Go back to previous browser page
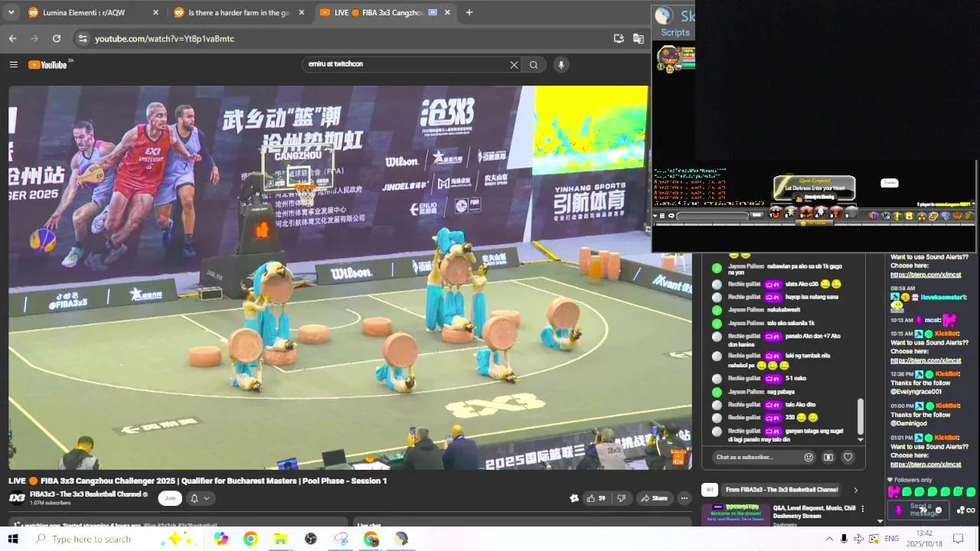The height and width of the screenshot is (551, 980). coord(12,38)
